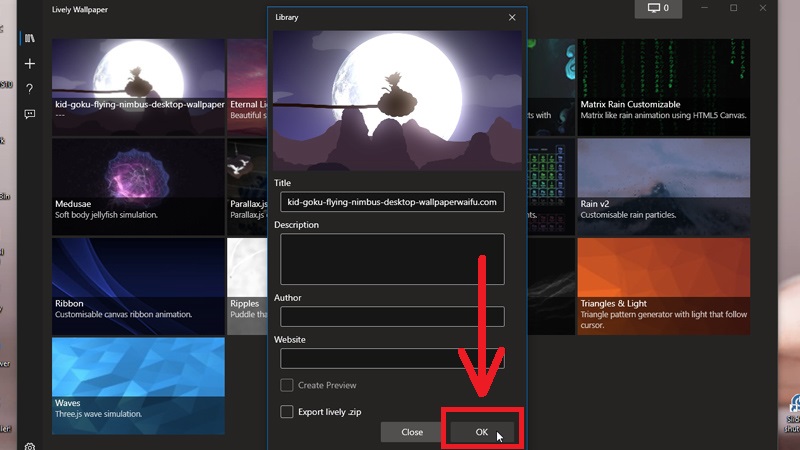Select the Medusae wallpaper thumbnail

click(138, 180)
